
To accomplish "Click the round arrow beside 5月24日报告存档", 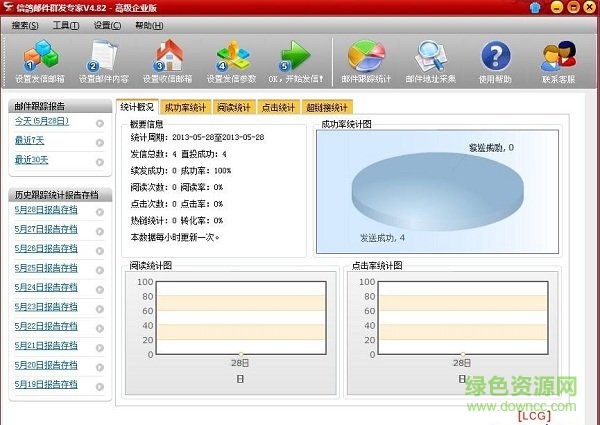I will pyautogui.click(x=100, y=290).
